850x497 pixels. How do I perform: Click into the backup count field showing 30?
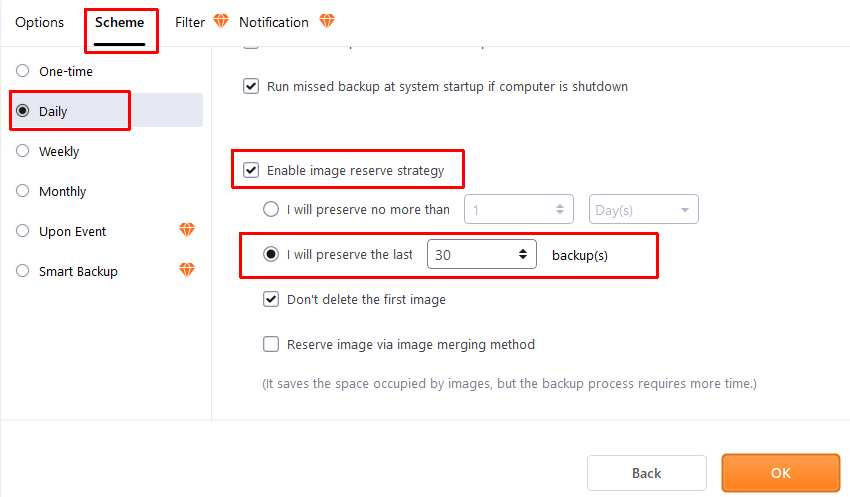(472, 254)
